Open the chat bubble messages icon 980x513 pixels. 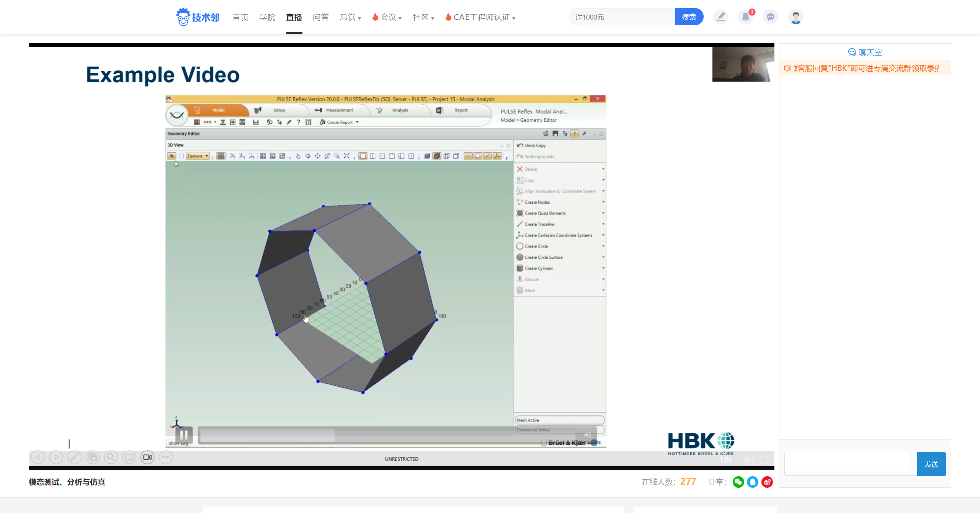point(770,17)
